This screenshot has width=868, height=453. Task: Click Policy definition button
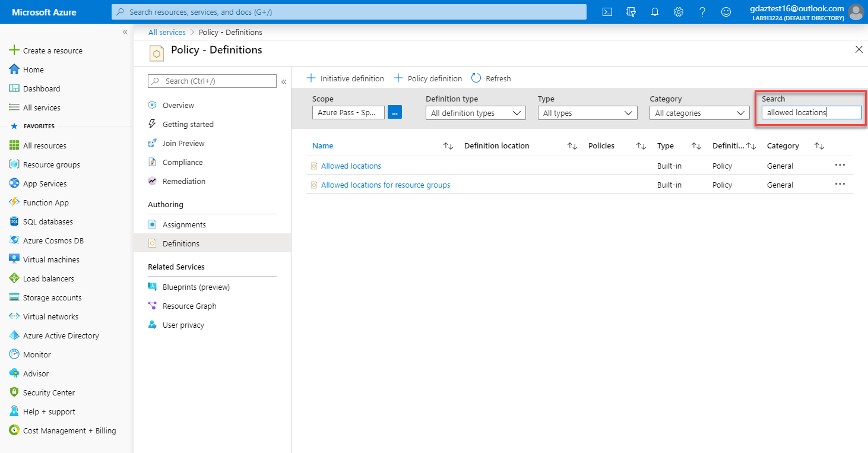point(428,78)
